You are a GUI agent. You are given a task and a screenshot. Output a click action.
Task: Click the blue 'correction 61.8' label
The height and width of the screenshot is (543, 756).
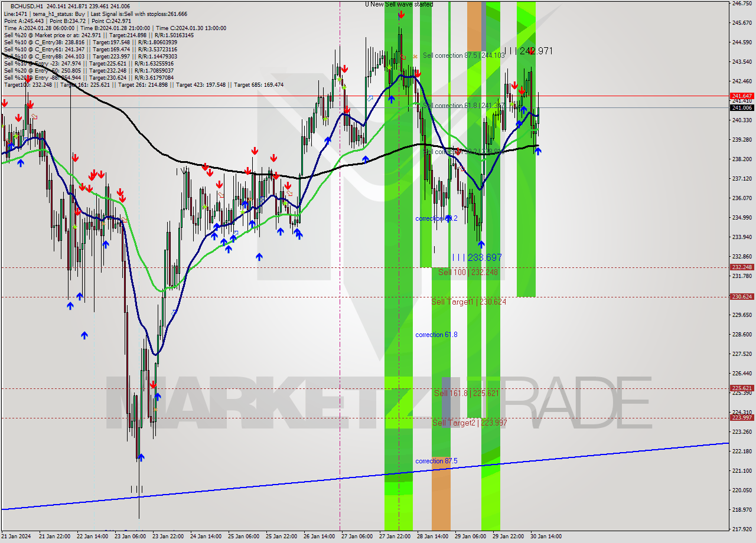pos(436,335)
